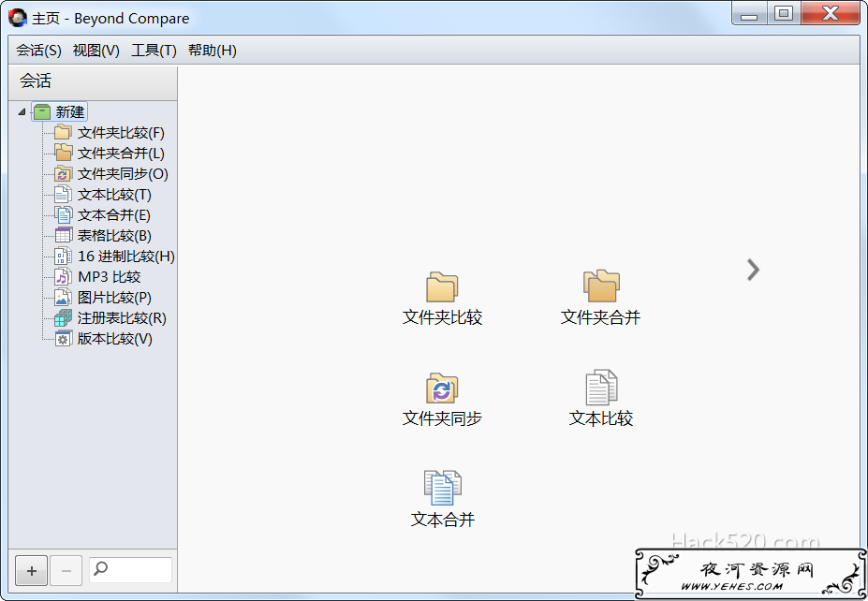Click the magnifier search icon
This screenshot has width=868, height=601.
[x=101, y=568]
